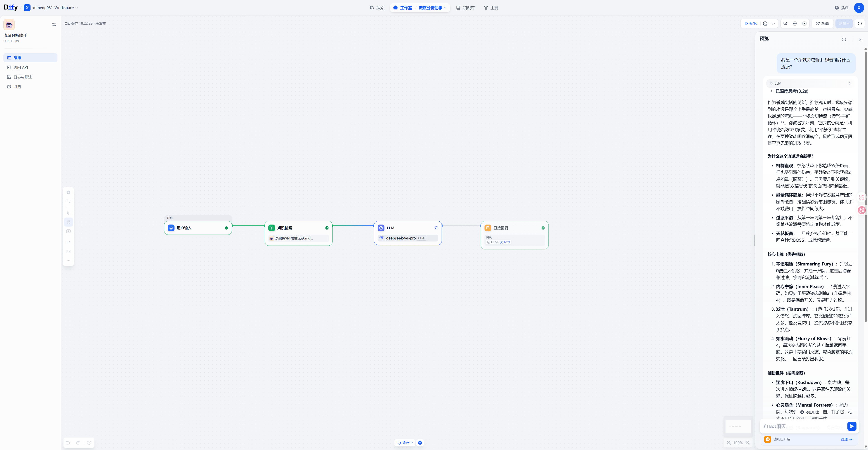Screen dimensions: 868x450
Task: Click the 预览 run button in toolbar
Action: (750, 24)
